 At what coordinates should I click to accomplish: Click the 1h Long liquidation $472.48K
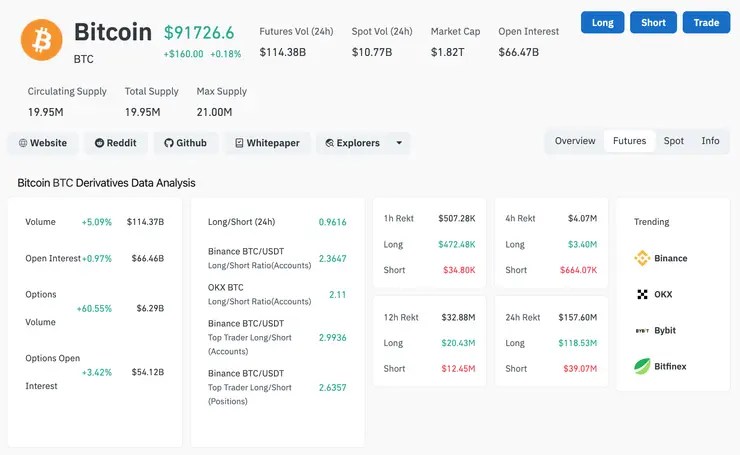pyautogui.click(x=457, y=244)
